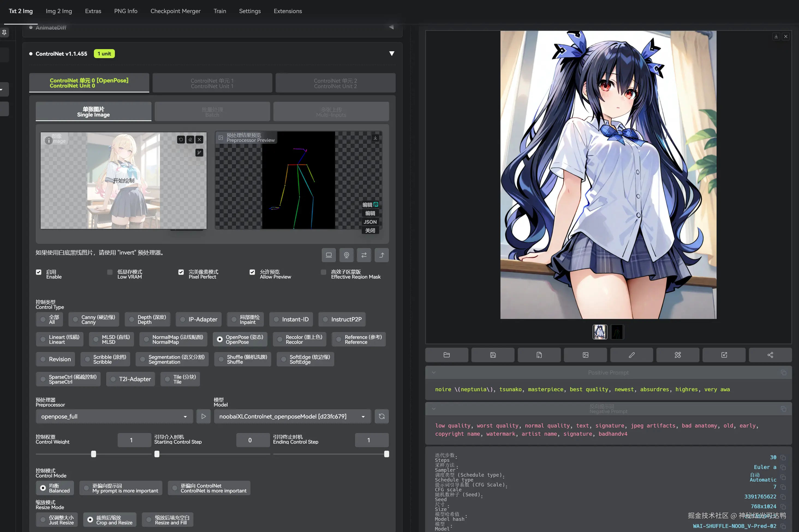Select Lineart control type

60,339
